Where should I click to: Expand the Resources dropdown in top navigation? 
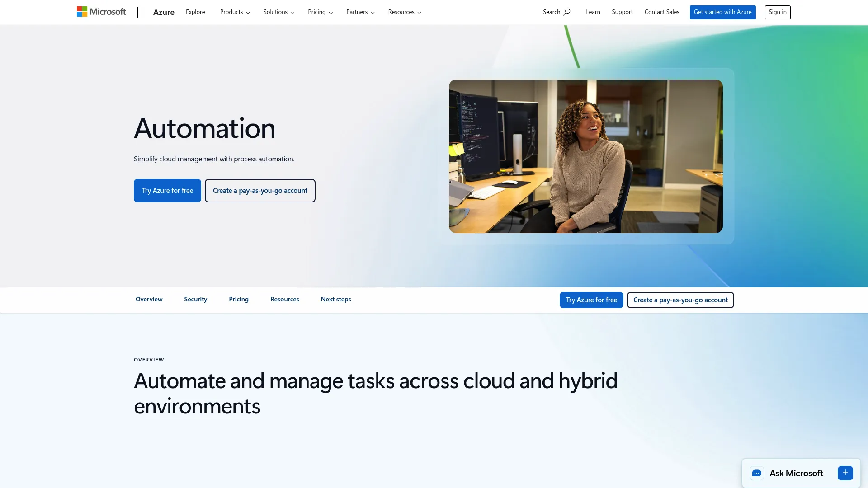tap(405, 12)
